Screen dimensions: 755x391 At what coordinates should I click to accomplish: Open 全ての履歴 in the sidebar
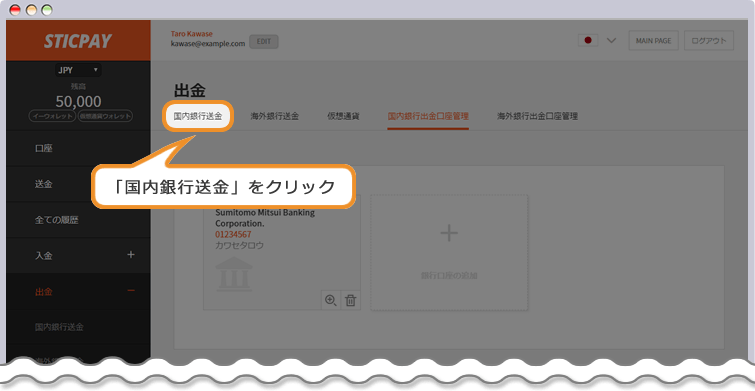[x=78, y=220]
